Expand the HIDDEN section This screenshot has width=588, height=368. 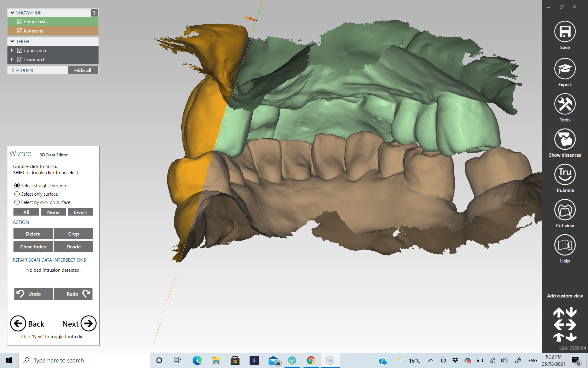pos(13,70)
